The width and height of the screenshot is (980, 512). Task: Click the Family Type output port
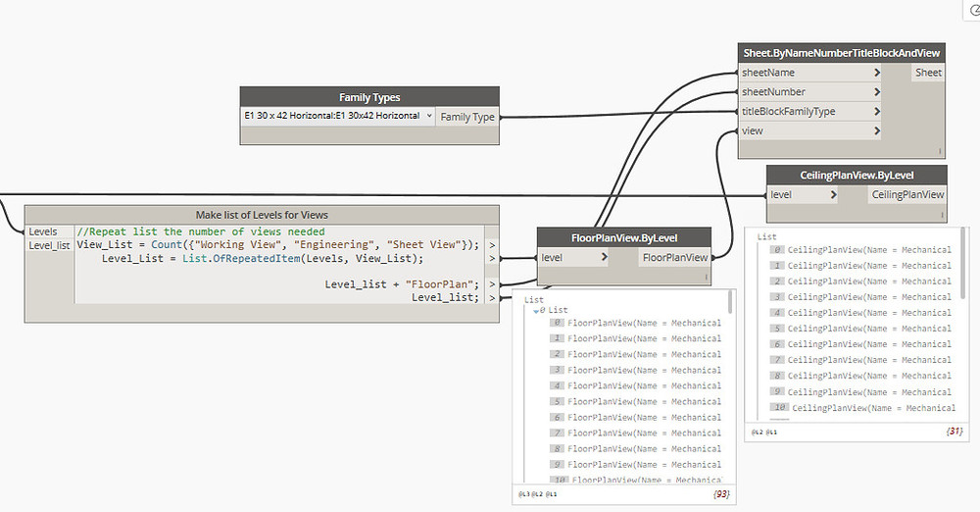pyautogui.click(x=466, y=117)
